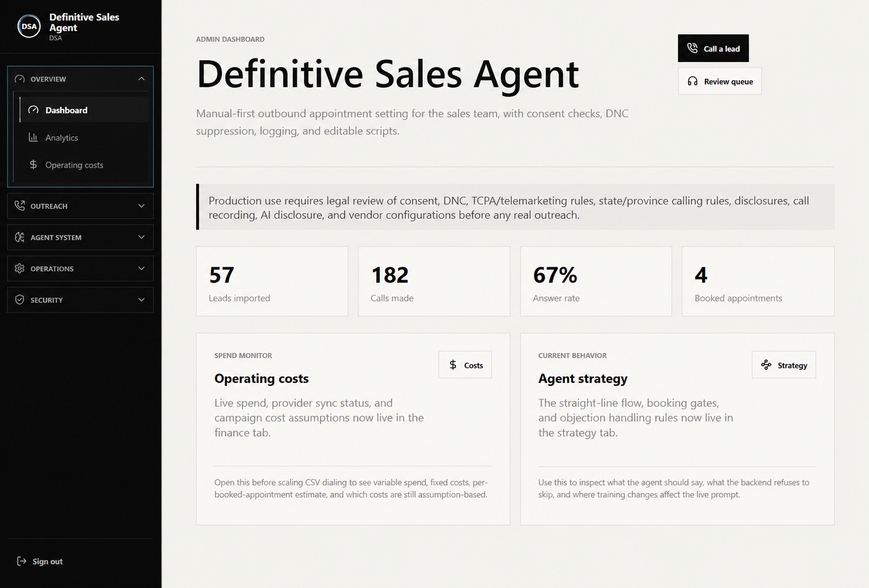
Task: Click the SPEND MONITOR label
Action: point(243,356)
